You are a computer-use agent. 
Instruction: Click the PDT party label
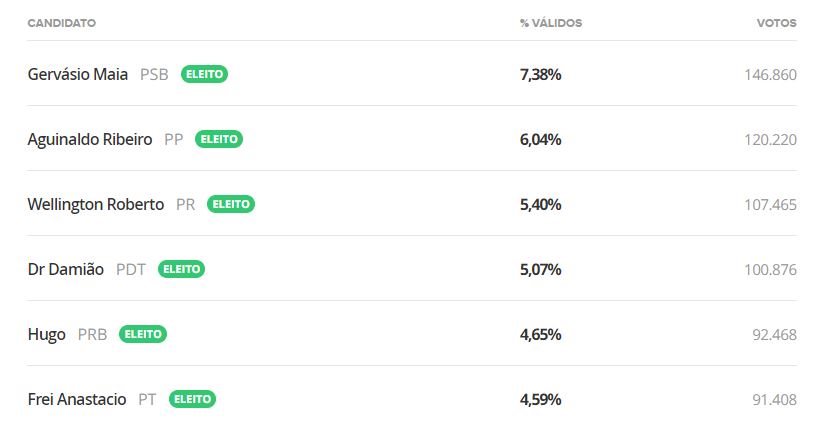click(x=131, y=269)
